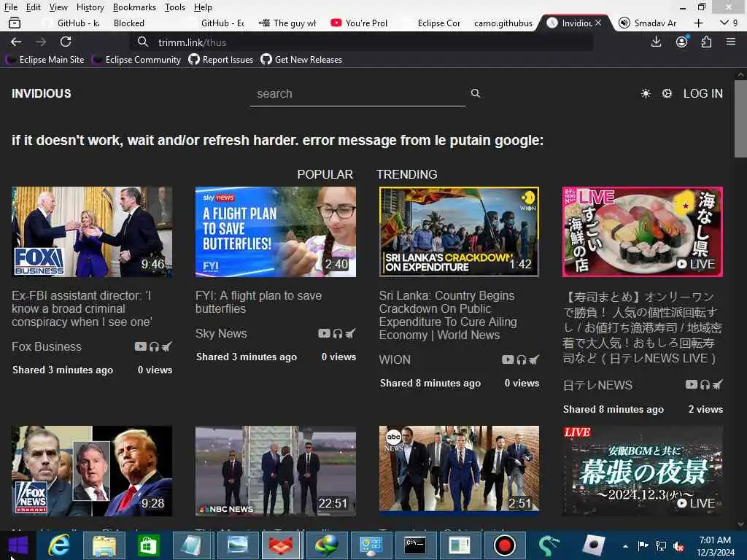Open Eclipse Community bookmark
The image size is (747, 560).
(136, 60)
